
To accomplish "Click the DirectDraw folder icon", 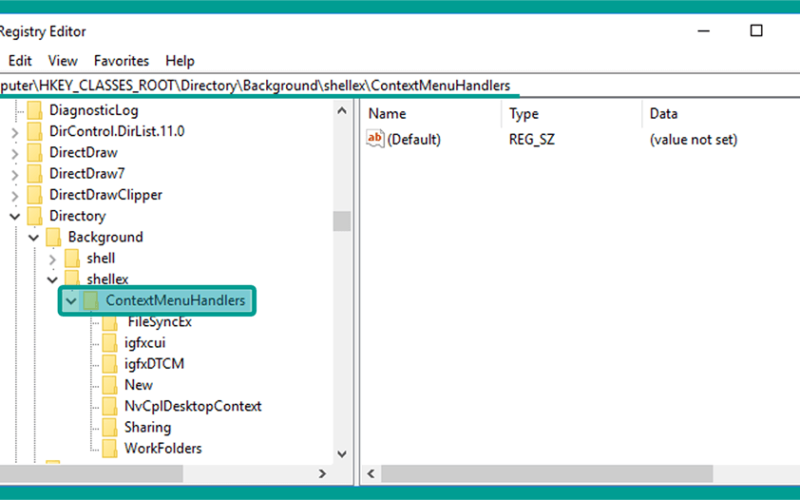I will [35, 153].
